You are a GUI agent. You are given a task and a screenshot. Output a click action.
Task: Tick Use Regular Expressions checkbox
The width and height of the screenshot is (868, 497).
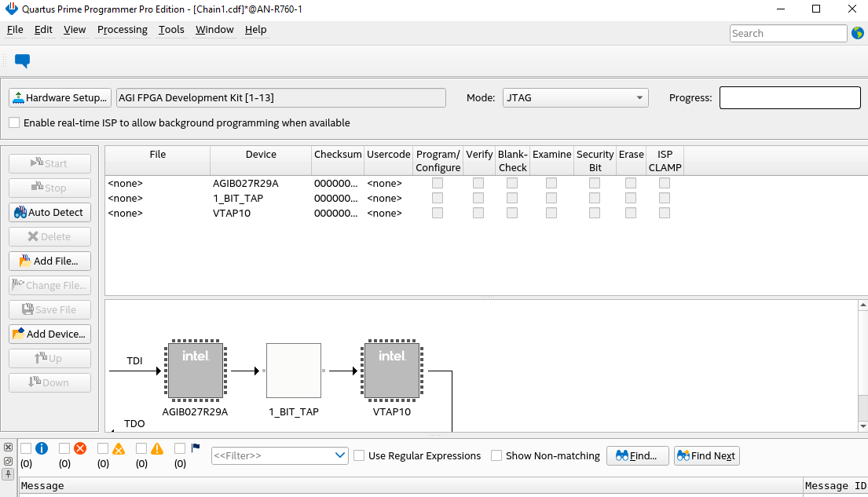[359, 455]
